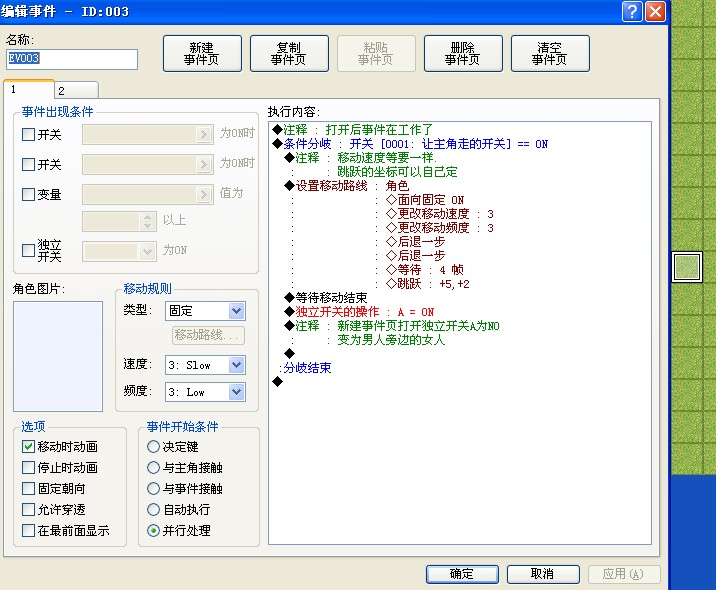Check 允许穿透 option
Viewport: 716px width, 590px height.
28,510
